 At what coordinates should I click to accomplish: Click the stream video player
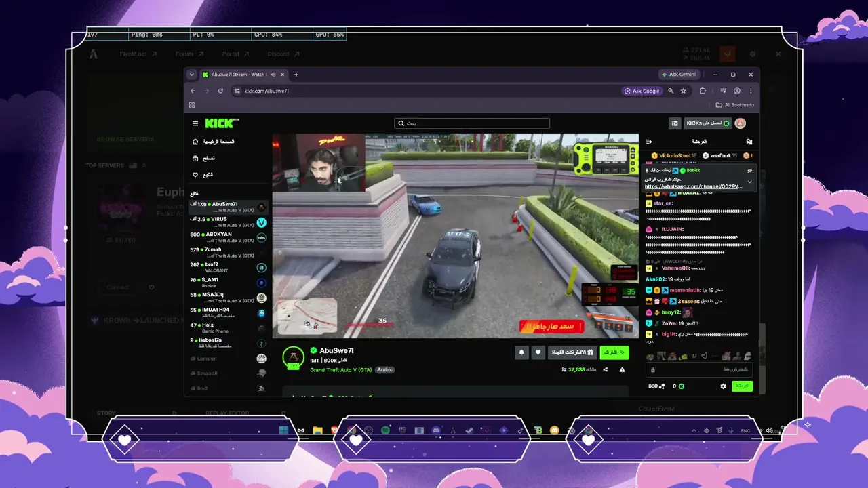click(x=455, y=235)
